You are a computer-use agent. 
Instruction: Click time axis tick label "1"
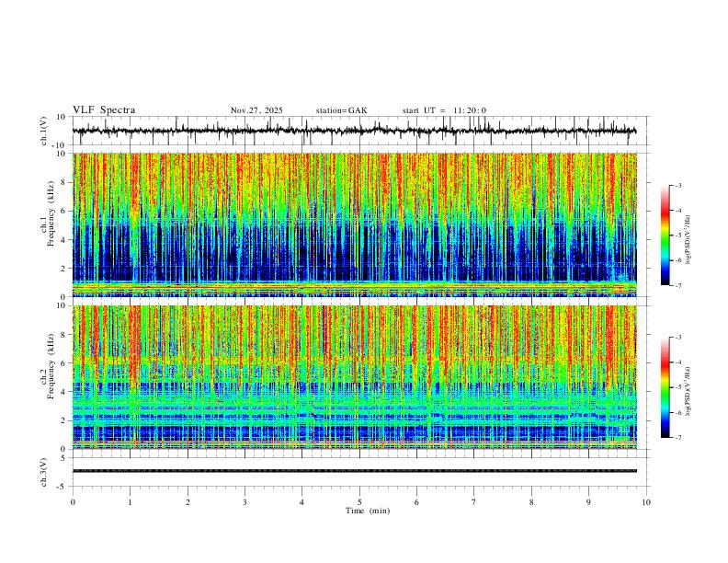coord(130,502)
